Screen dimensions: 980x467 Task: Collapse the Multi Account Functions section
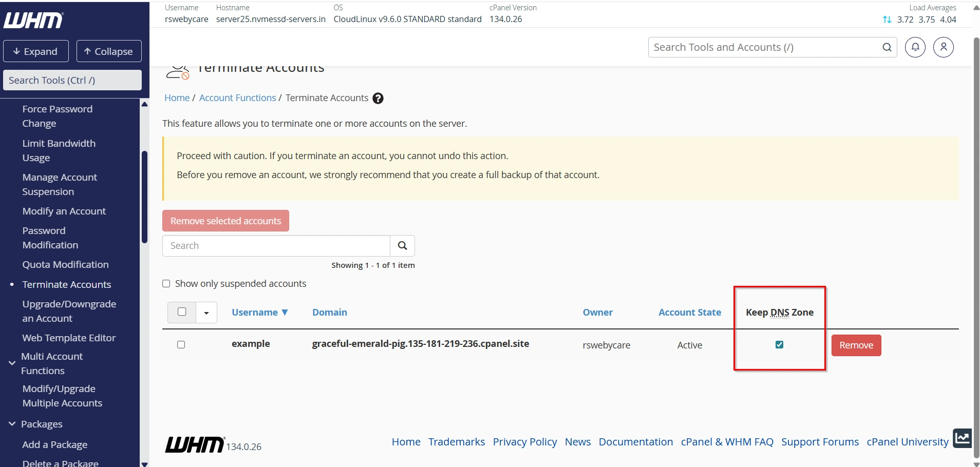tap(12, 363)
